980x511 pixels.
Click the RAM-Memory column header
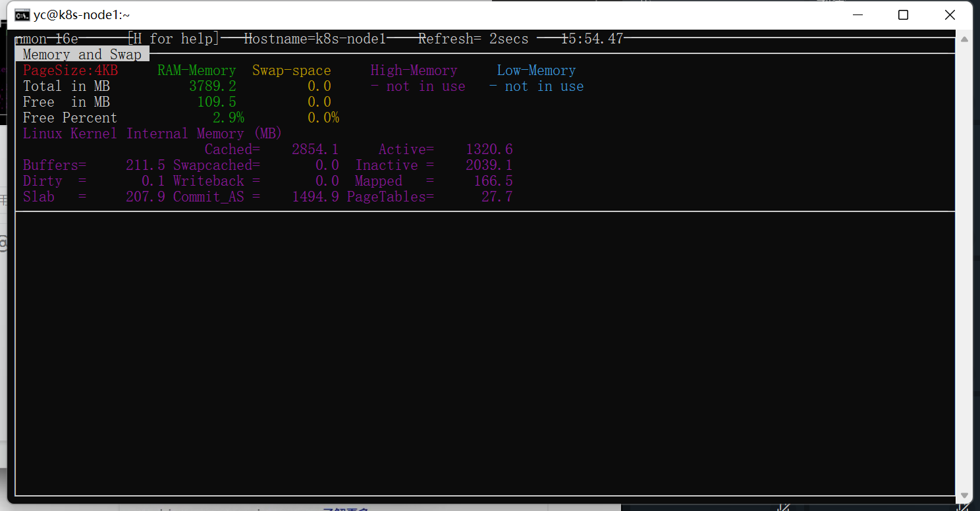pyautogui.click(x=196, y=70)
